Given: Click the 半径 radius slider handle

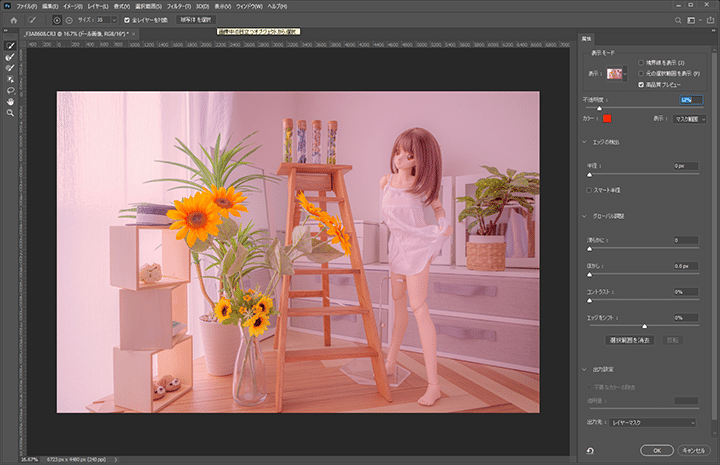Looking at the screenshot, I should (x=590, y=174).
